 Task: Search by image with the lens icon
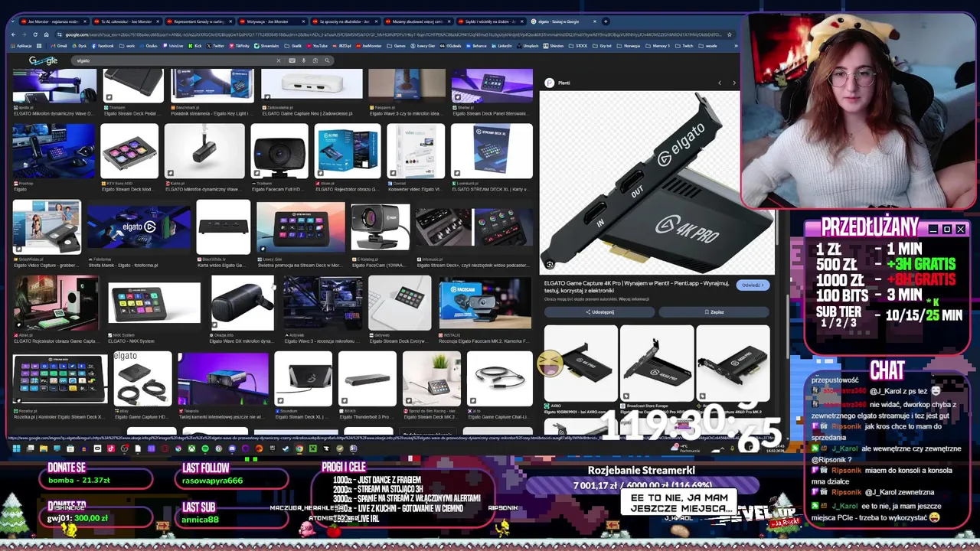[x=315, y=60]
